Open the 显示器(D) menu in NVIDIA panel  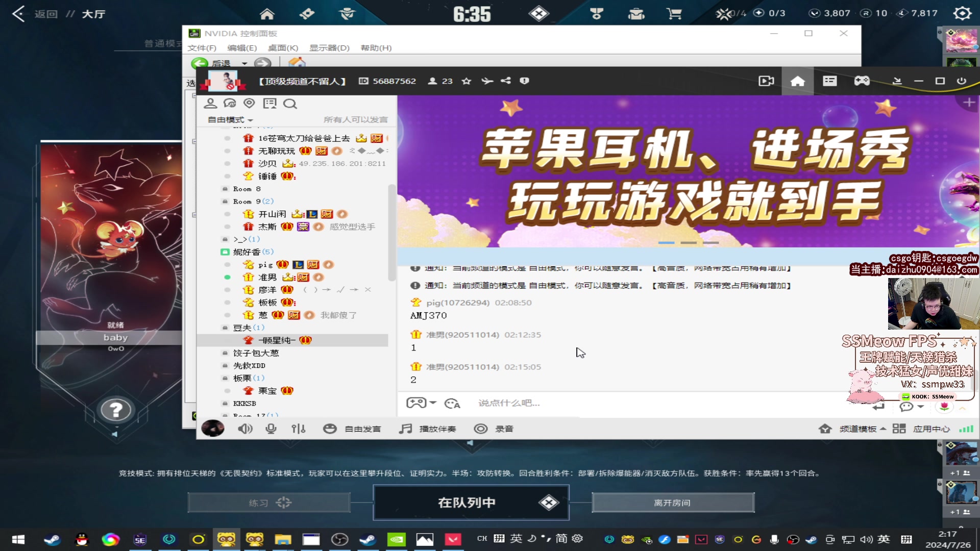click(329, 48)
